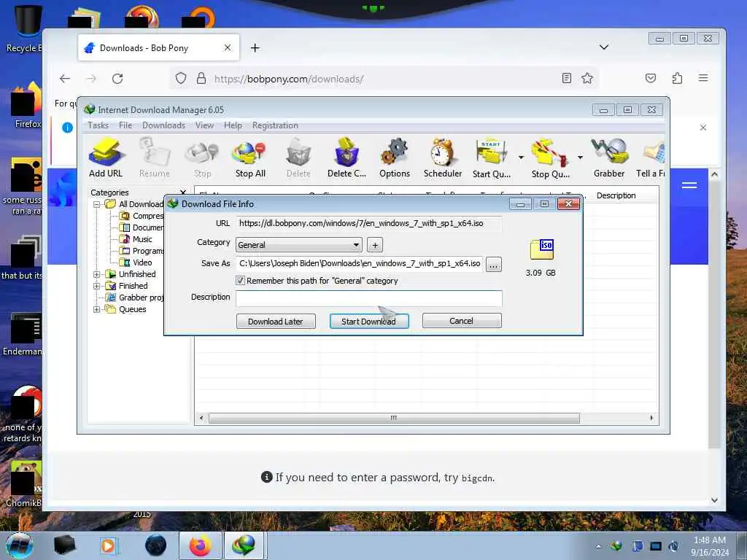Open the Firefox hamburger menu

pos(703,78)
